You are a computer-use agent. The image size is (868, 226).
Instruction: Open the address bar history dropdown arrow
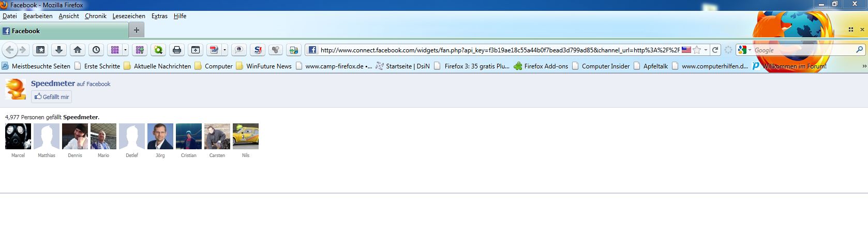click(x=706, y=50)
